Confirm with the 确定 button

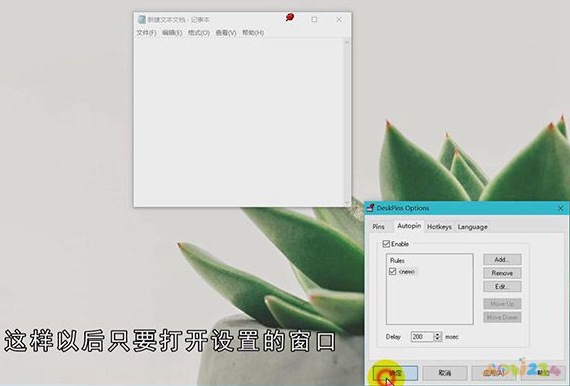click(x=395, y=373)
